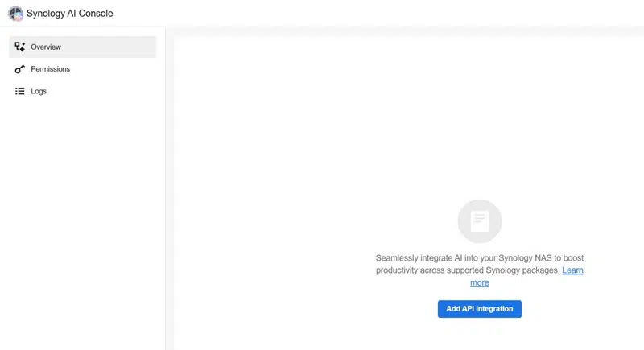Click the Add API Integration button

point(479,309)
